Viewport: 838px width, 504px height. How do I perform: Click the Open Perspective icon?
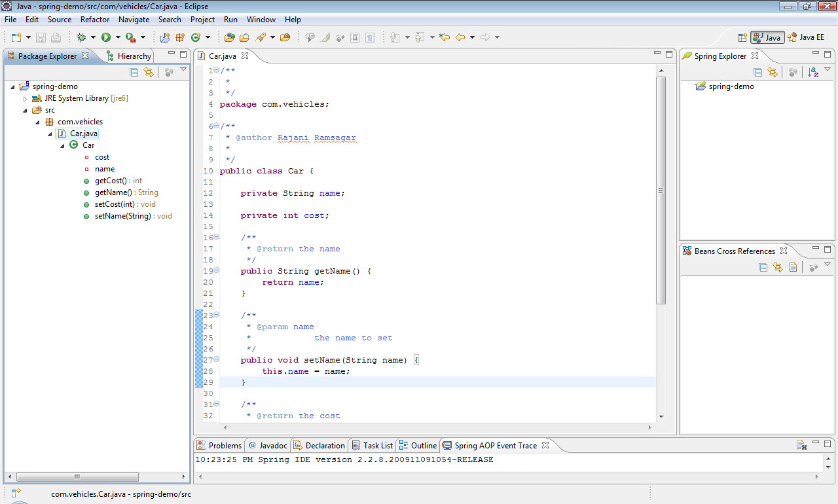pyautogui.click(x=742, y=37)
